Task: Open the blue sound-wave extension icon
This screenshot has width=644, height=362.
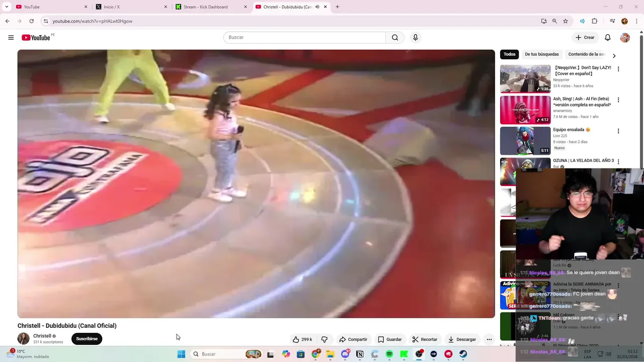Action: coord(582,21)
